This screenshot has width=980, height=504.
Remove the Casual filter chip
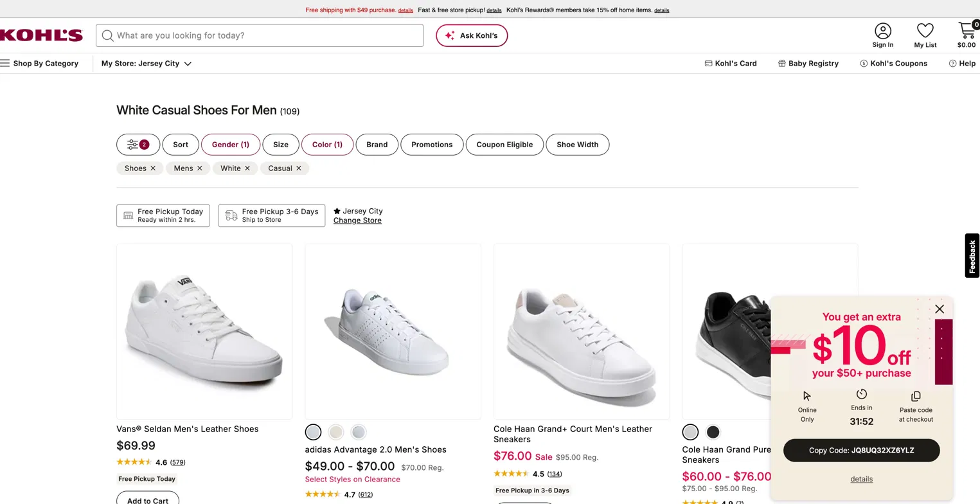(299, 168)
